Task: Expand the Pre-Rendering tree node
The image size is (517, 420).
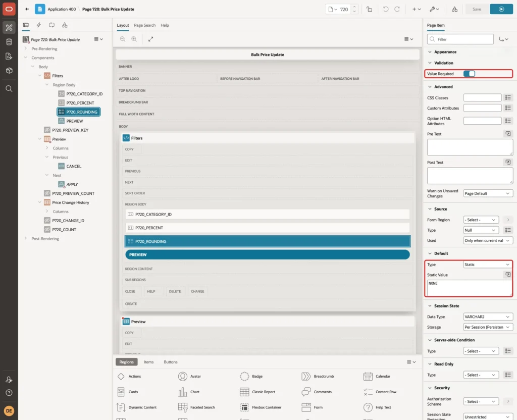Action: (x=26, y=48)
